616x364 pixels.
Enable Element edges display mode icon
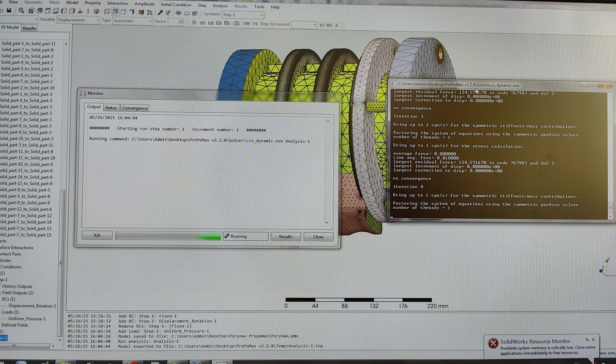(x=115, y=12)
